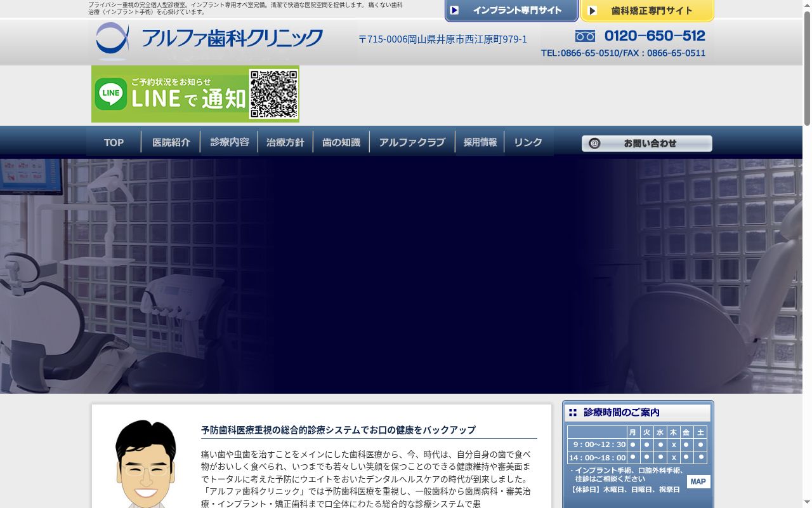This screenshot has width=812, height=508.
Task: Click the clinic address 〒715-0006 text
Action: tap(443, 39)
